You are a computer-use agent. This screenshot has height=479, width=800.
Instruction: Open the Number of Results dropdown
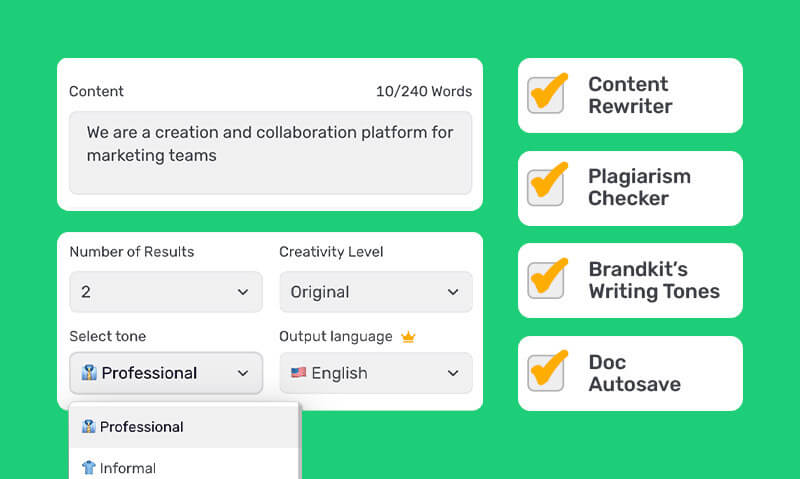click(165, 292)
